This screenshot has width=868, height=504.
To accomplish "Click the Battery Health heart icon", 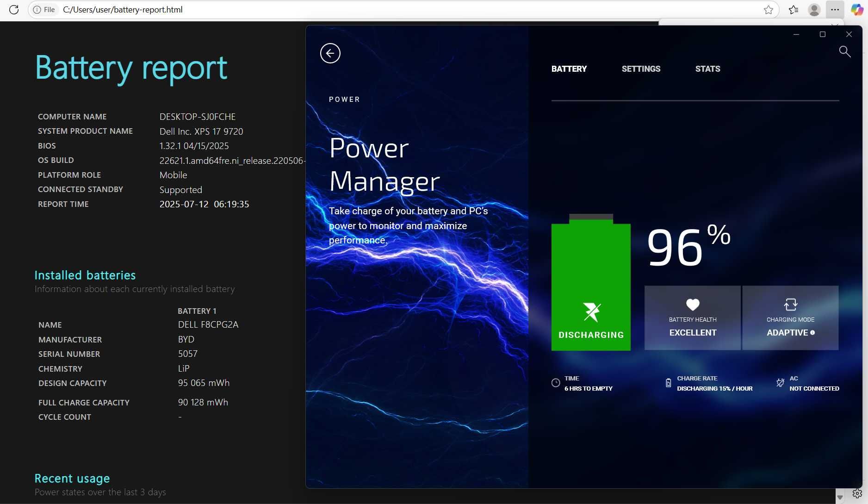I will pyautogui.click(x=693, y=305).
